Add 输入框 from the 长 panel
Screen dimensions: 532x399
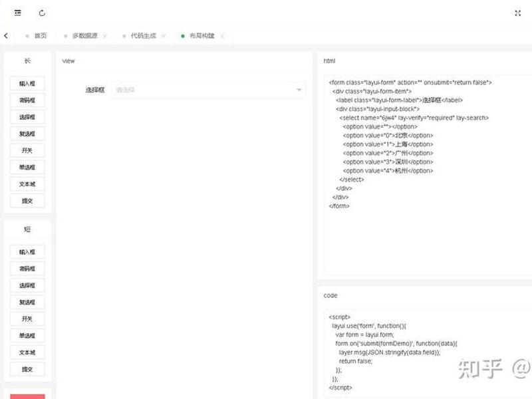click(27, 84)
